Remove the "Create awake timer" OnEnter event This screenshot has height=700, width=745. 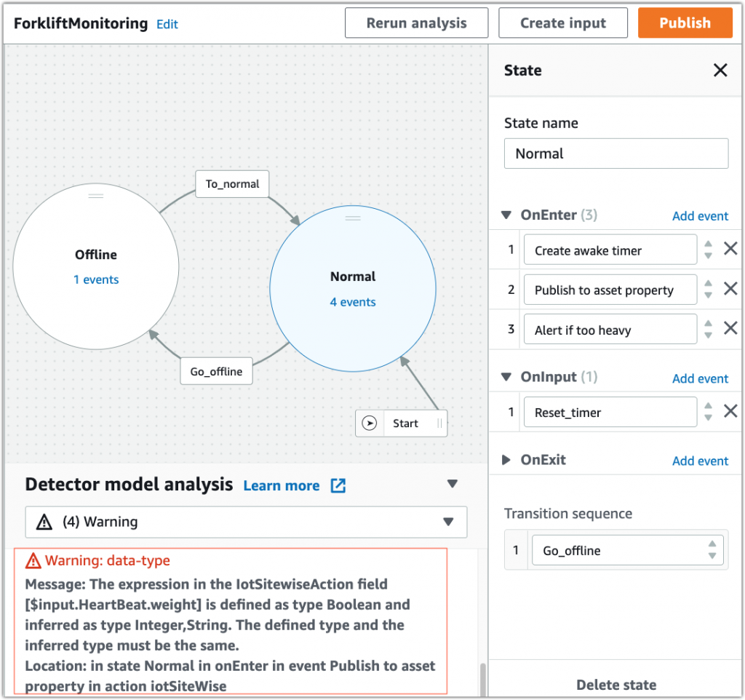pyautogui.click(x=731, y=249)
